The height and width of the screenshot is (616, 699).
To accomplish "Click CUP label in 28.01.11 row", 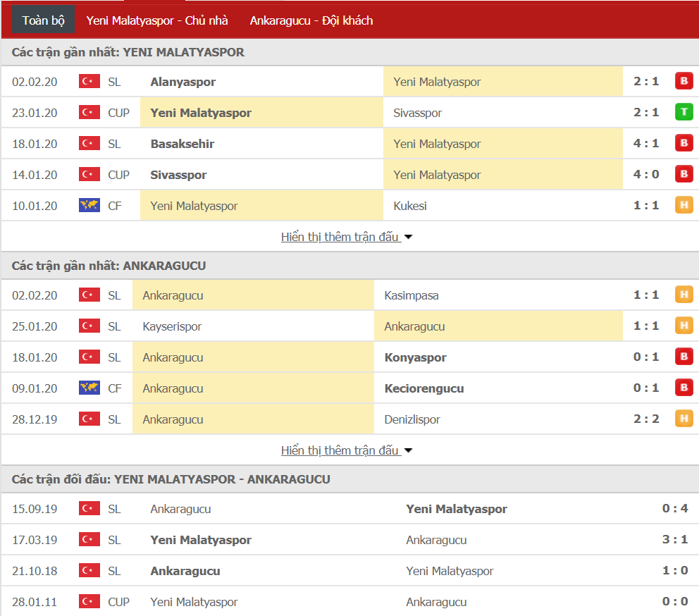I will pos(118,602).
